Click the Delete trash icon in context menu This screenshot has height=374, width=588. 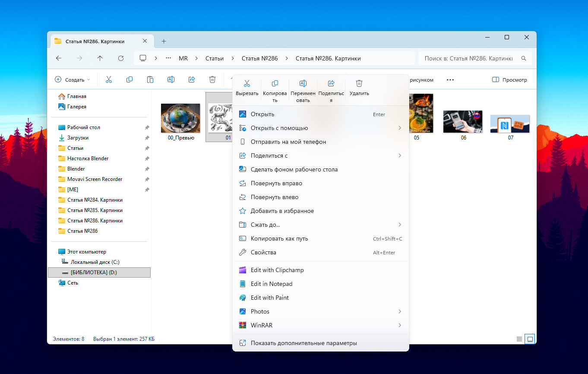359,84
